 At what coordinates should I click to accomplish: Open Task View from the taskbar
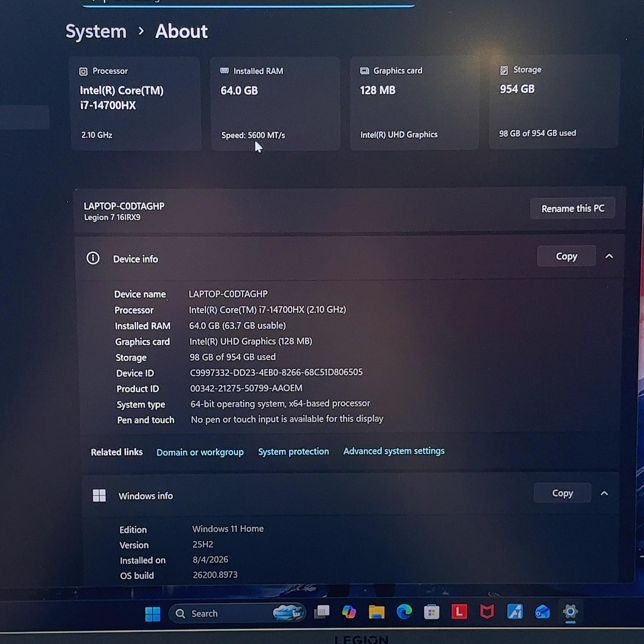point(322,612)
